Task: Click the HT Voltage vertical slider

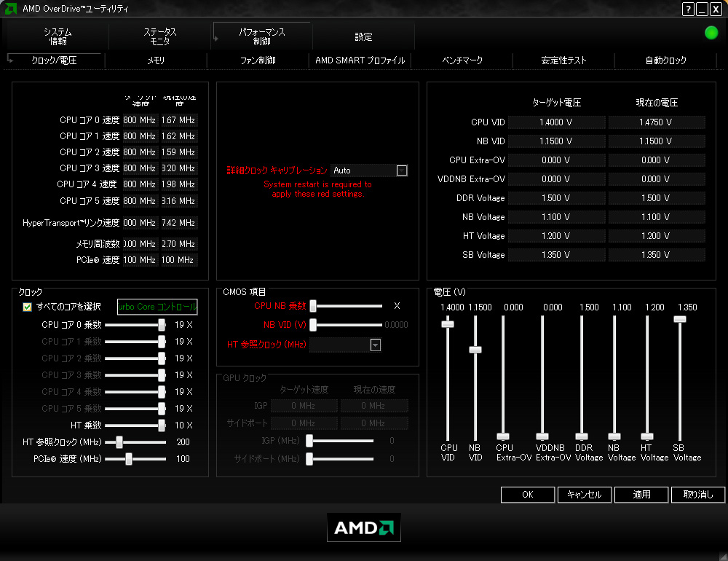Action: 646,378
